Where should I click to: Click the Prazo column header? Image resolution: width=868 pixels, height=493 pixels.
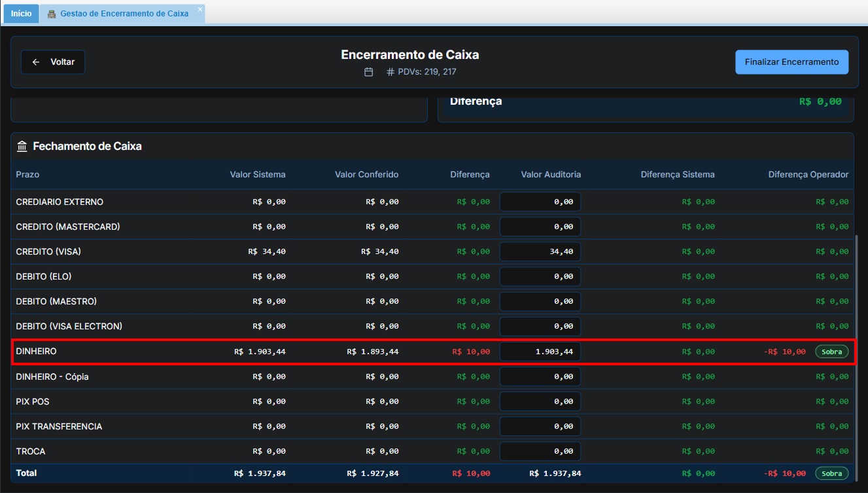[28, 175]
